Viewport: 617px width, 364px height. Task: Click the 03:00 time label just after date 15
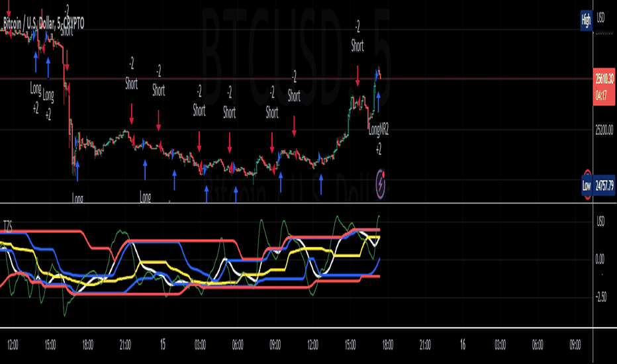click(x=201, y=345)
